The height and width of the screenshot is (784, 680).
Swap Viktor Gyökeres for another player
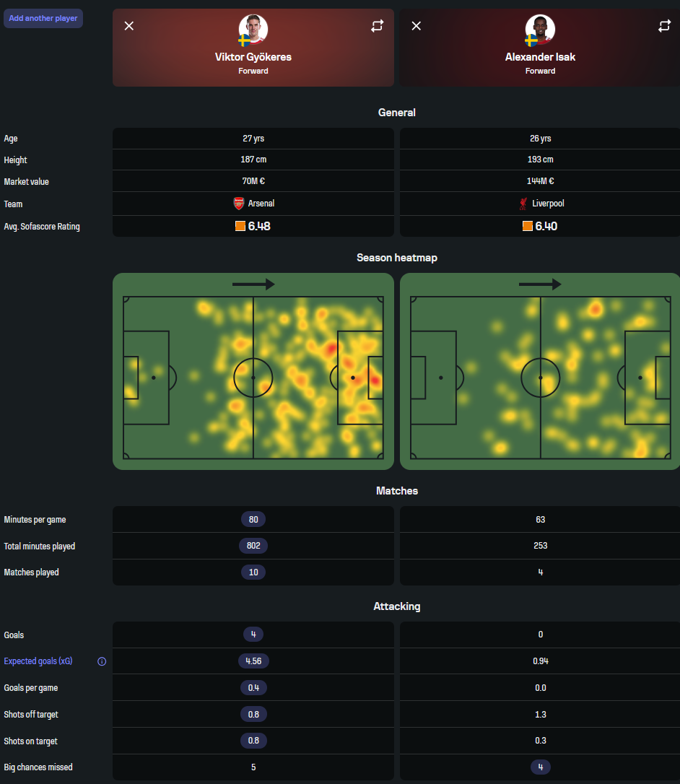coord(377,26)
